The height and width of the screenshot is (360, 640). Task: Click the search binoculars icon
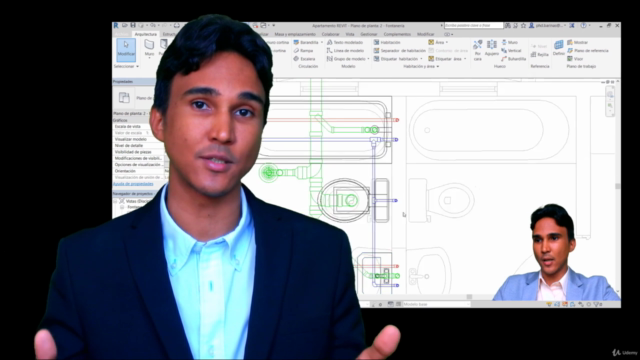point(507,25)
